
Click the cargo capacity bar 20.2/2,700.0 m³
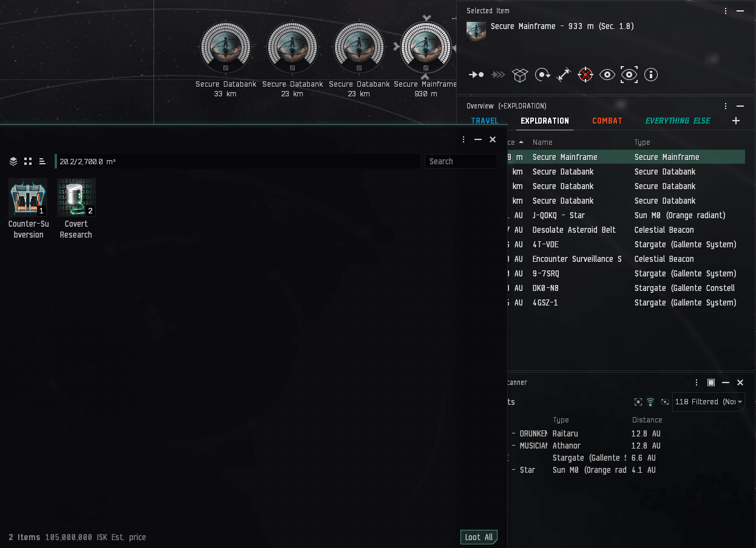coord(237,161)
